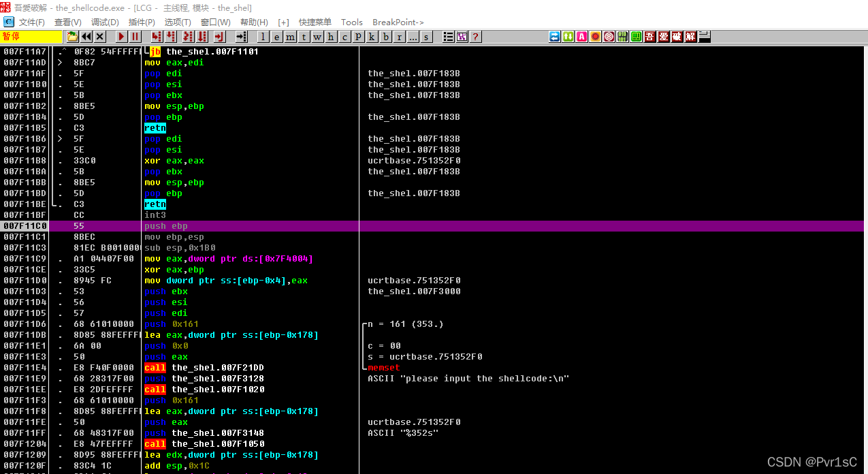Open the 选项(T) menu
The height and width of the screenshot is (474, 868).
click(x=178, y=22)
